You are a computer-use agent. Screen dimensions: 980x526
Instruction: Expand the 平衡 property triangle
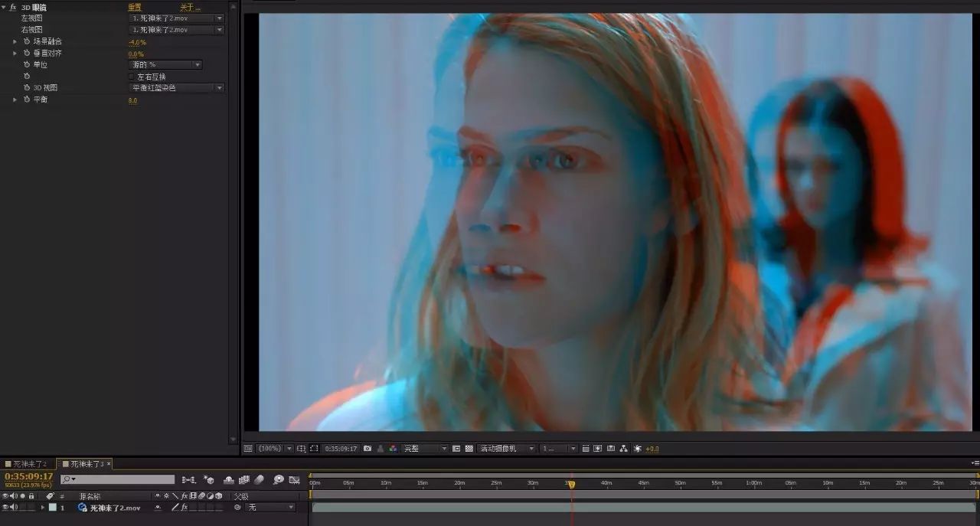(15, 100)
